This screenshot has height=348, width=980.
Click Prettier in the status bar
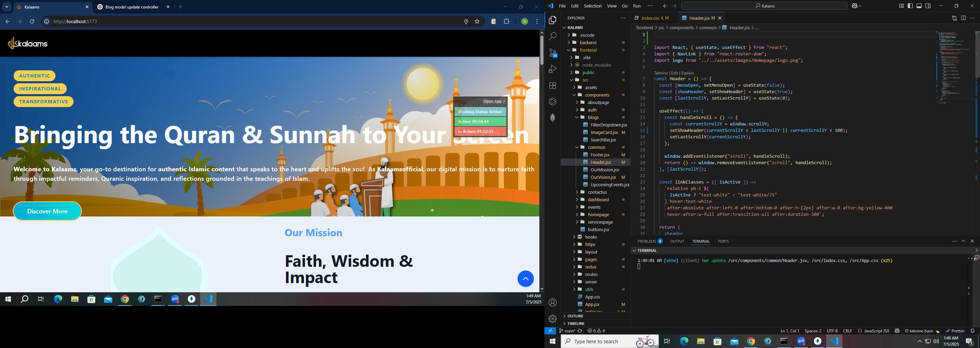click(x=955, y=331)
